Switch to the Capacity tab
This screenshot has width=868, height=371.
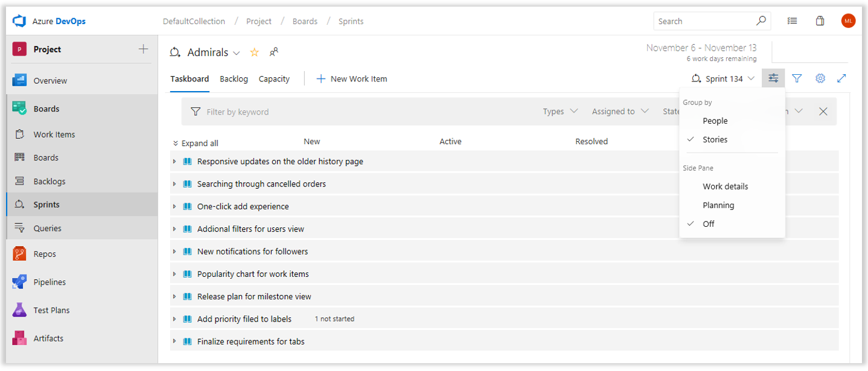[274, 78]
